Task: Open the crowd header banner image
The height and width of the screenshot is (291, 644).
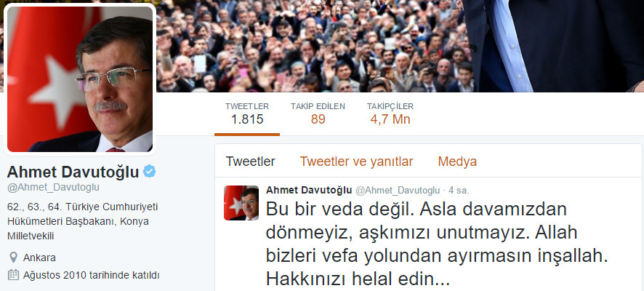Action: pyautogui.click(x=399, y=46)
